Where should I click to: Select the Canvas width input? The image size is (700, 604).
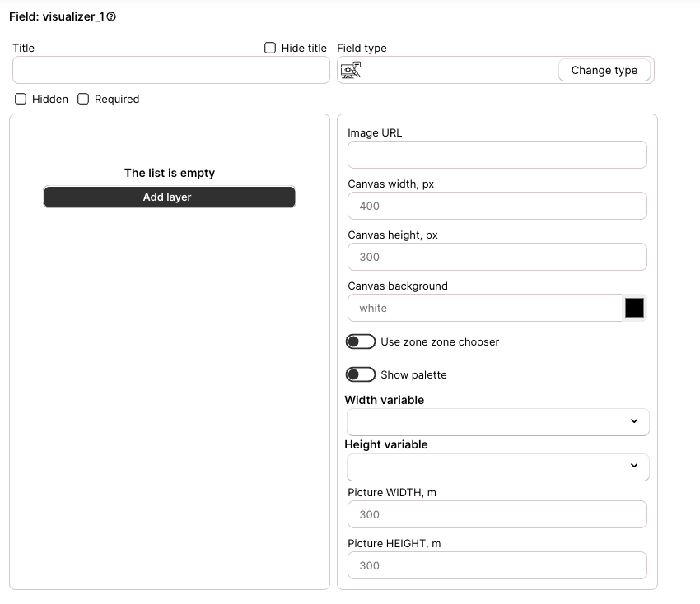[x=497, y=206]
